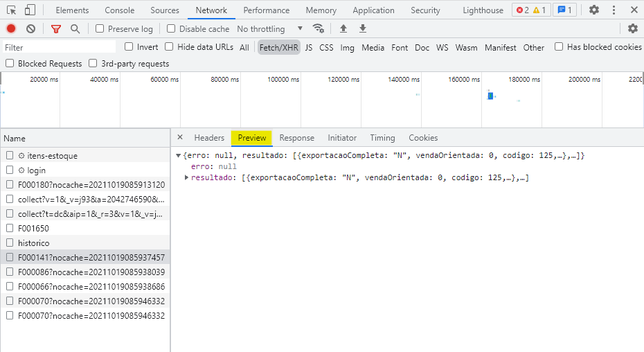The image size is (644, 352).
Task: Stop recording network log
Action: pos(11,29)
